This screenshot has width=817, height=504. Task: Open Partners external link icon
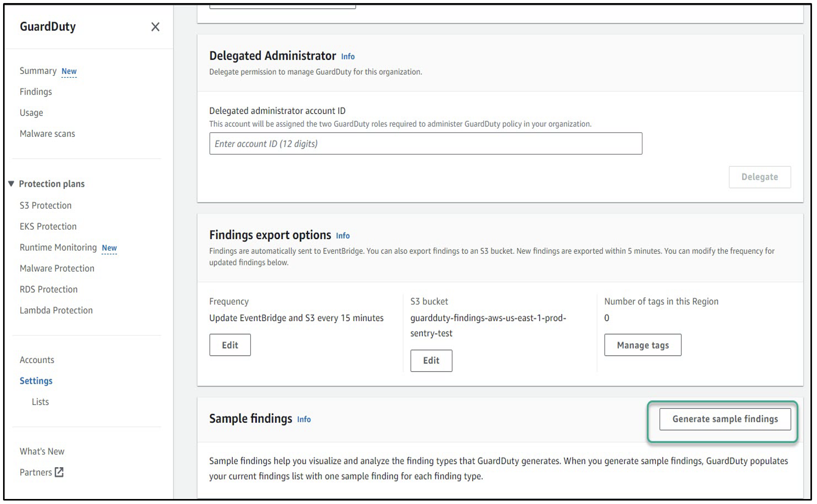59,472
